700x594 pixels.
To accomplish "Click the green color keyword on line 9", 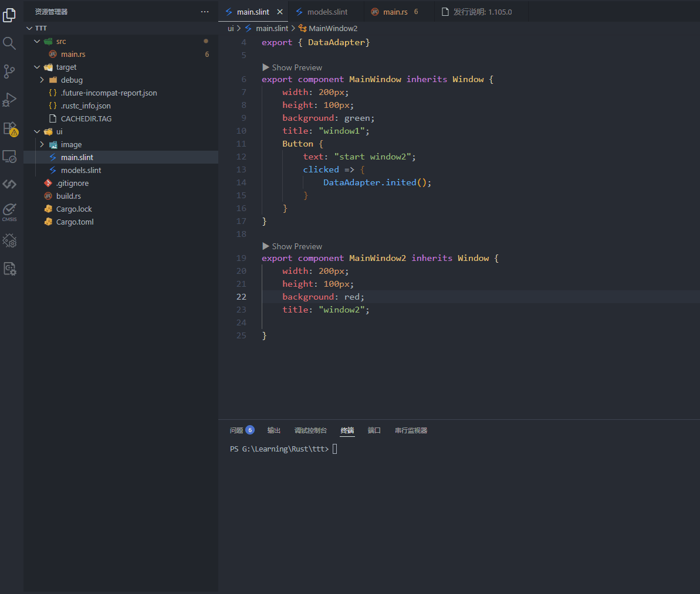I will (x=359, y=117).
